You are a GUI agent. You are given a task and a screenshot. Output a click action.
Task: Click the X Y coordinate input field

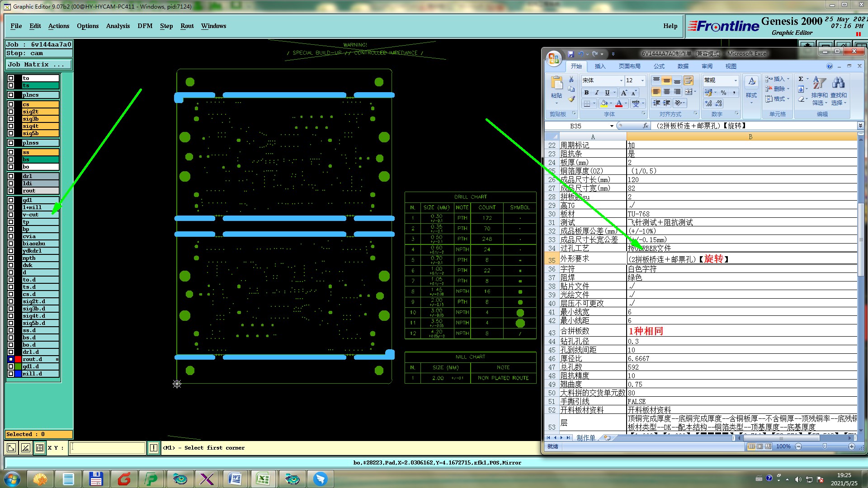pyautogui.click(x=108, y=448)
